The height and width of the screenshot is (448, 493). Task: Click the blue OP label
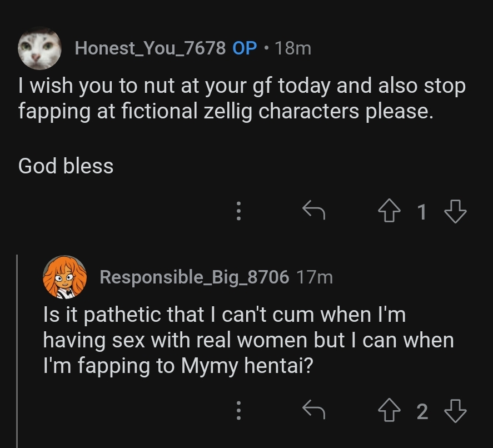(245, 48)
